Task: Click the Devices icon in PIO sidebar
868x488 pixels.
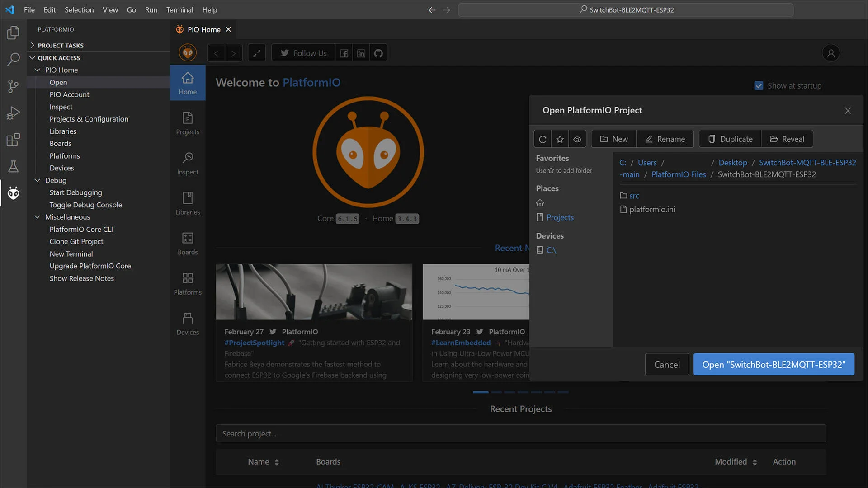Action: 187,322
